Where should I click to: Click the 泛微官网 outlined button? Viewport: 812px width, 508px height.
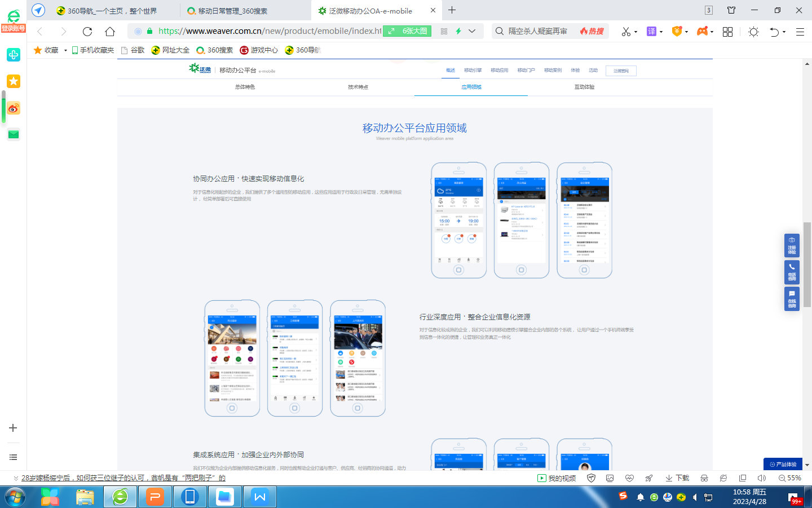(x=621, y=71)
